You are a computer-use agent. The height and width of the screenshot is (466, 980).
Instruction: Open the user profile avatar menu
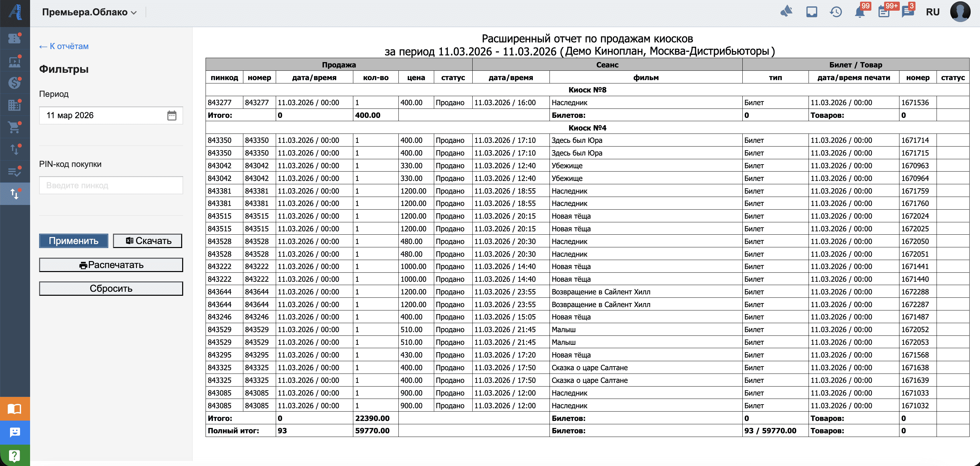point(960,12)
